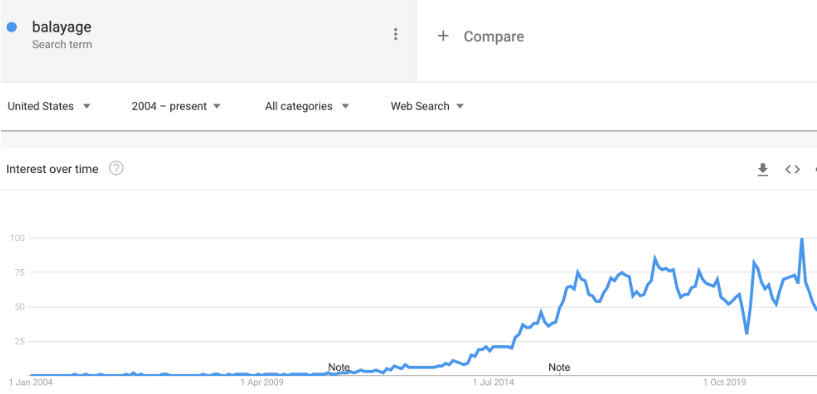Click the 1 Jul 2014 axis label
The width and height of the screenshot is (817, 394).
click(x=493, y=383)
